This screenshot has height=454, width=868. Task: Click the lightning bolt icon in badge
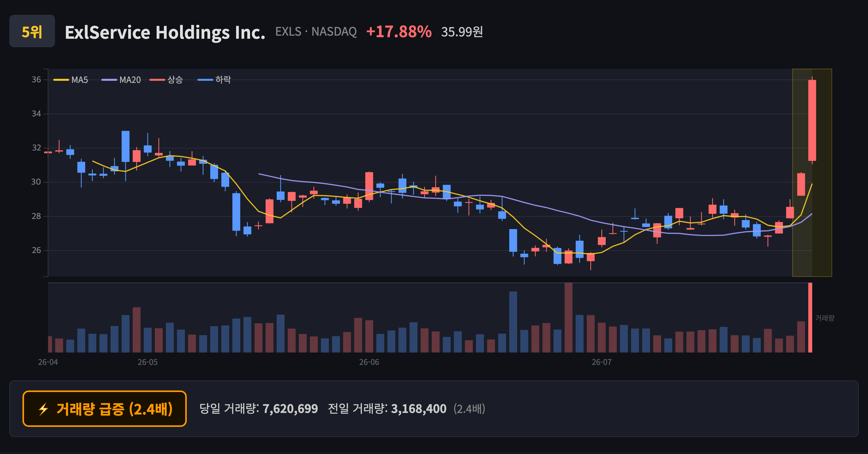point(43,409)
